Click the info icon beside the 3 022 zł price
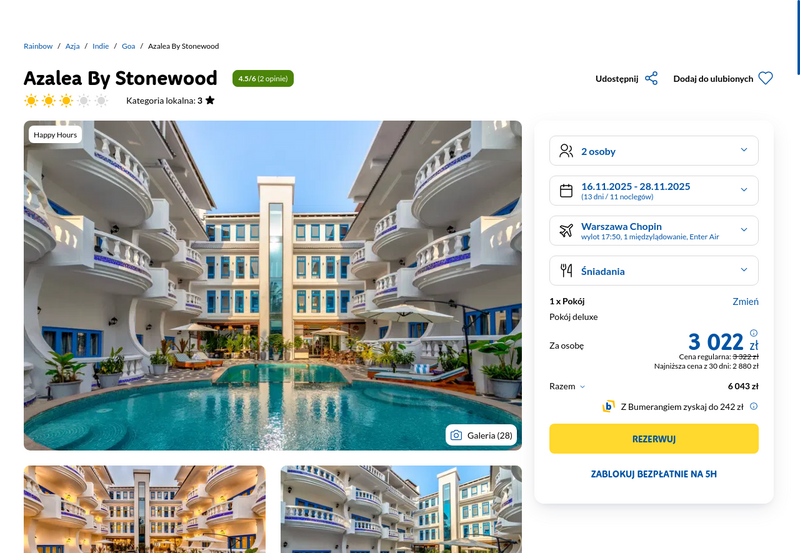Screen dimensions: 800x553 coord(754,333)
